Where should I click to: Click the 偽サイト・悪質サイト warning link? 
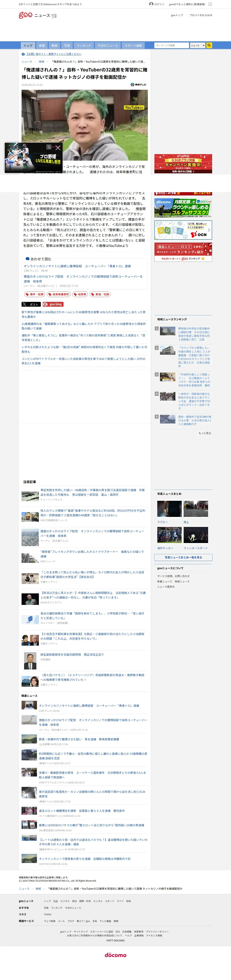(x=54, y=54)
